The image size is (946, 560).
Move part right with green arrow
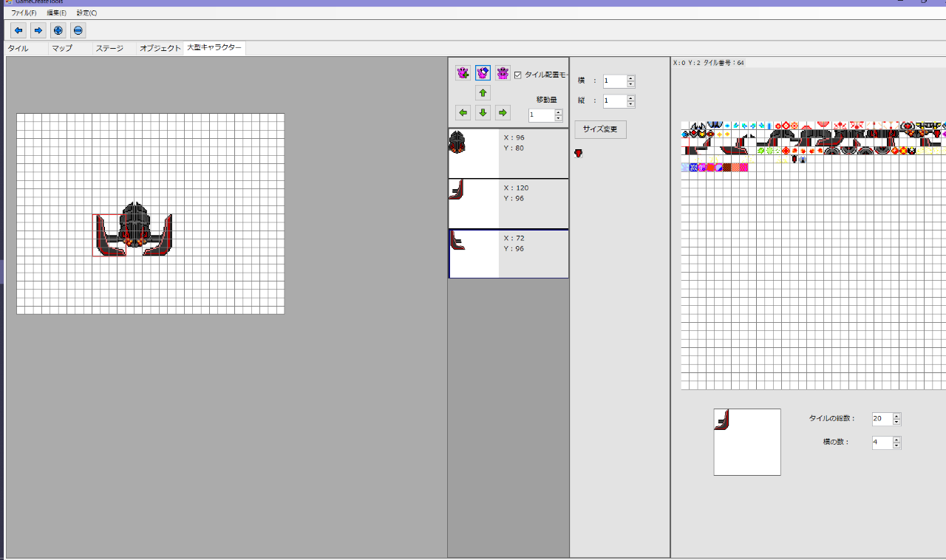tap(503, 113)
